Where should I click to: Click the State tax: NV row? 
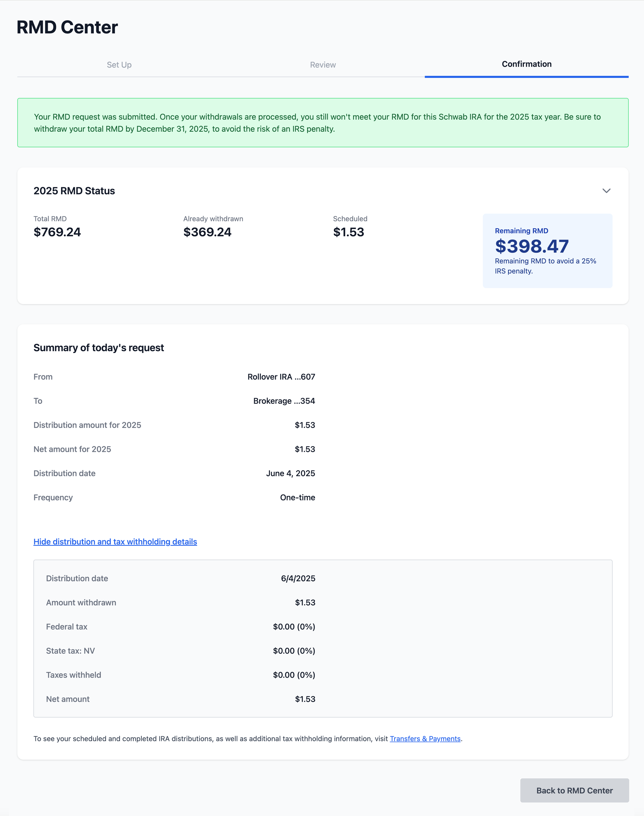(181, 651)
